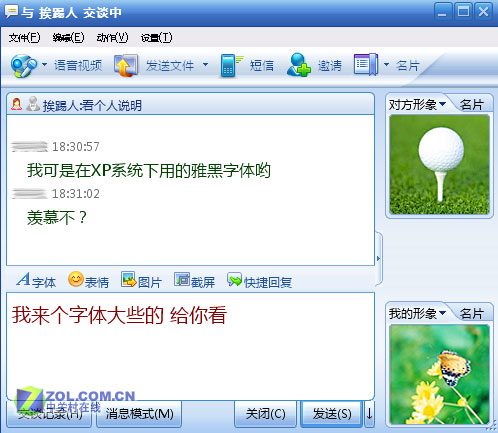The image size is (498, 433).
Task: Click the 发送文件 folder icon
Action: pos(126,65)
